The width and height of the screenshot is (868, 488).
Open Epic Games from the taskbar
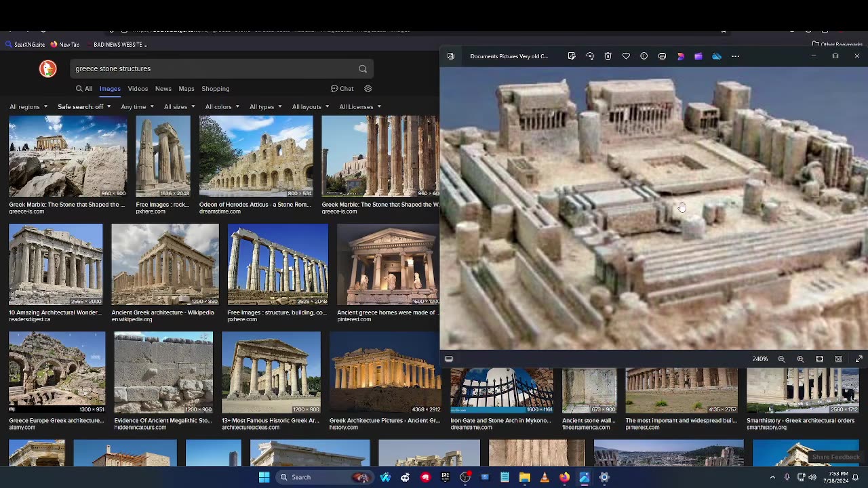click(445, 477)
